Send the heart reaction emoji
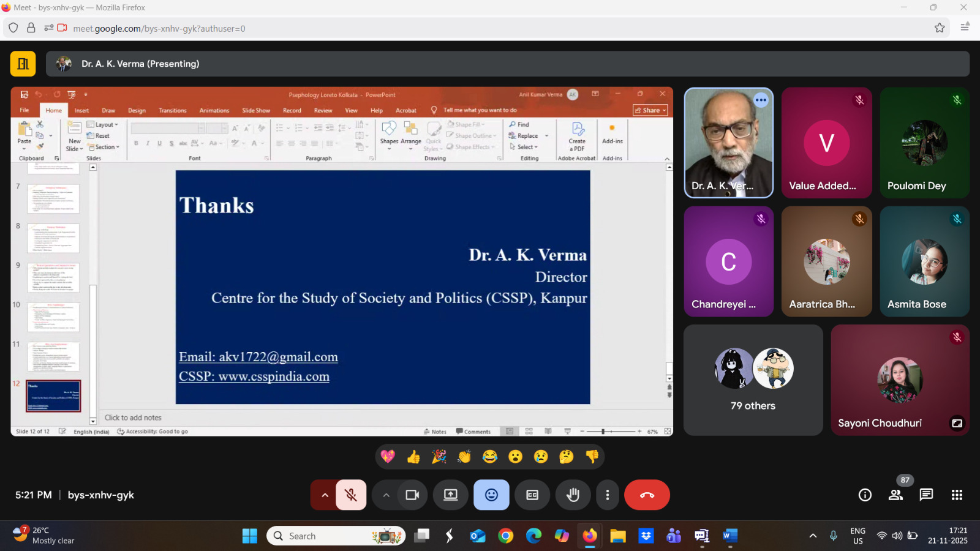This screenshot has height=551, width=980. [388, 457]
